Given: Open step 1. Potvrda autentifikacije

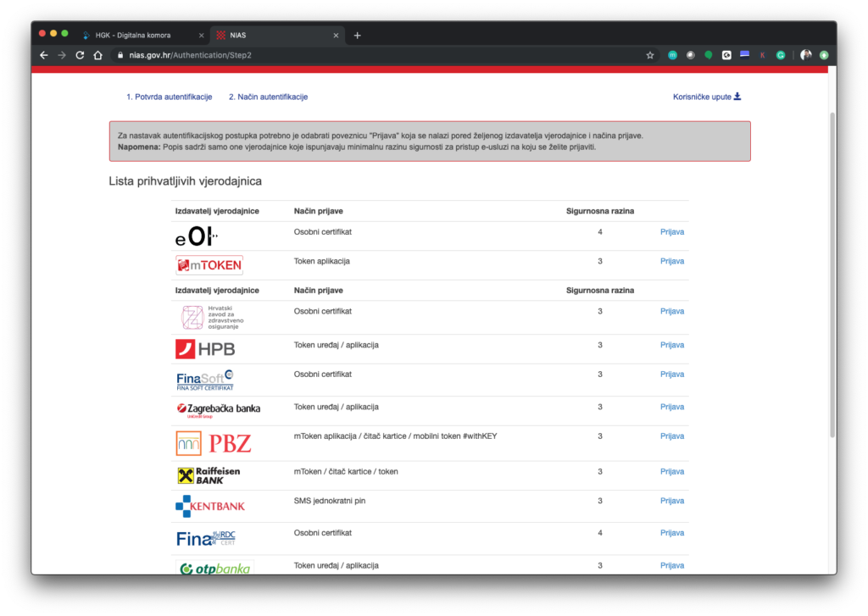Looking at the screenshot, I should [169, 97].
